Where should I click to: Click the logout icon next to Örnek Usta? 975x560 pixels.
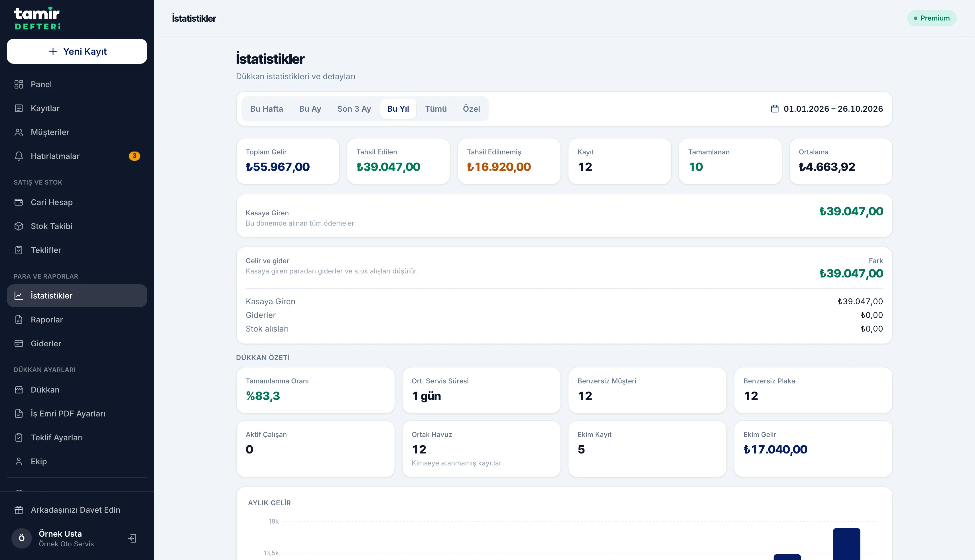(x=132, y=538)
